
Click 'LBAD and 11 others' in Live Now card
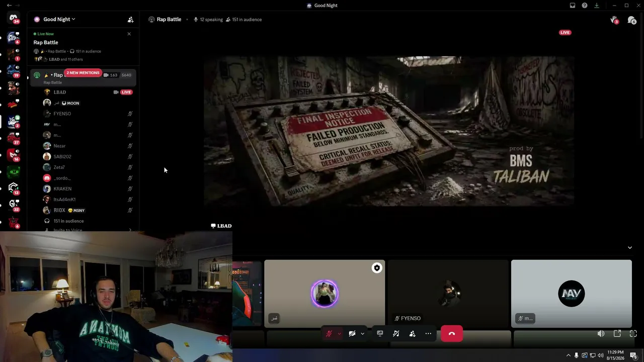click(66, 59)
